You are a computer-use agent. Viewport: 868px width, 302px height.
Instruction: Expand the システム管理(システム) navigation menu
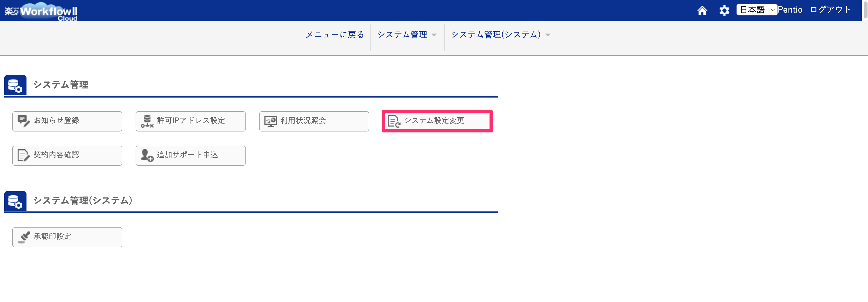(x=500, y=35)
